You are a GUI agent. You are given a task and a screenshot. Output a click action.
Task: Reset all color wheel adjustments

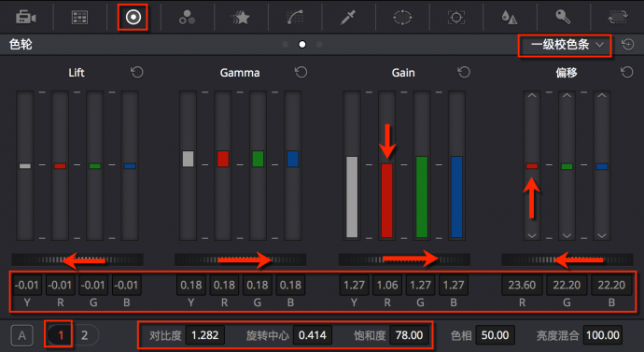(627, 45)
